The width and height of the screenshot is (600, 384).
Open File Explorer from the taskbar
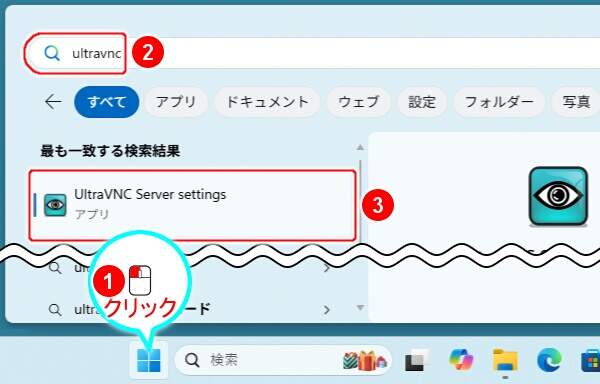(x=505, y=360)
